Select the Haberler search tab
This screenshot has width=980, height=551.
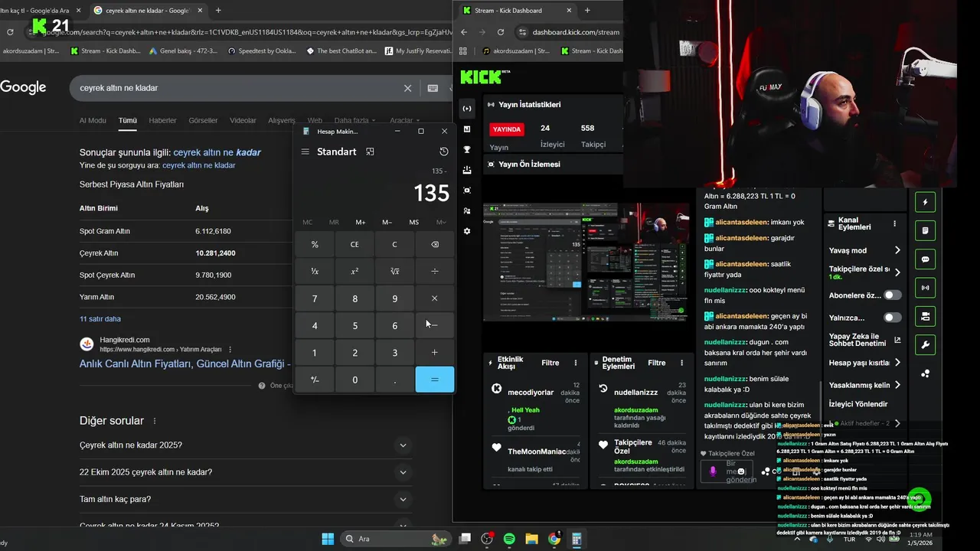[x=162, y=120]
